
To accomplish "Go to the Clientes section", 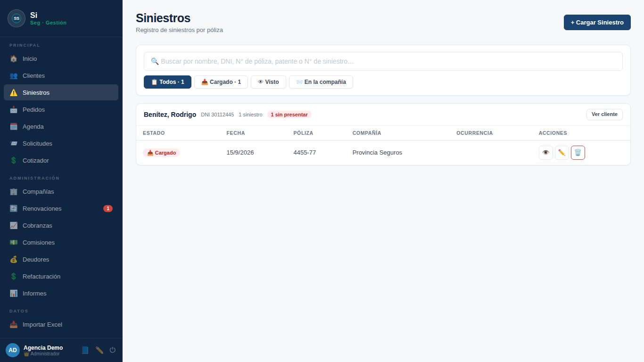I will pyautogui.click(x=61, y=76).
